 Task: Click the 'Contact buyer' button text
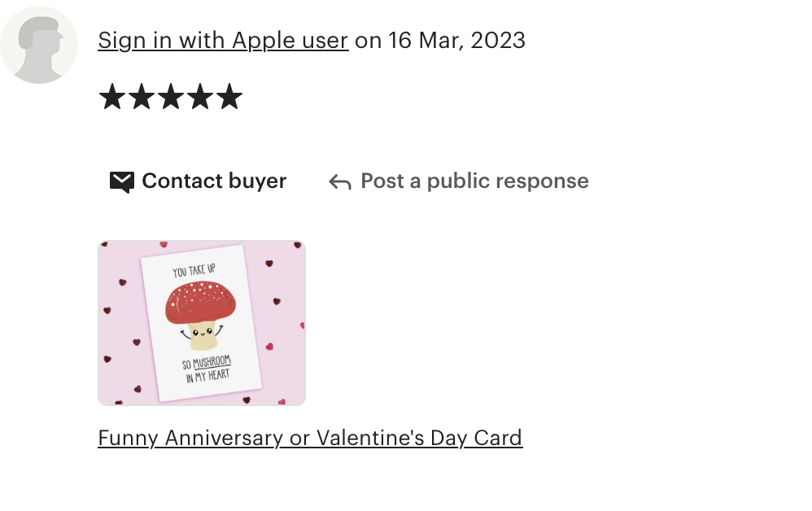214,181
